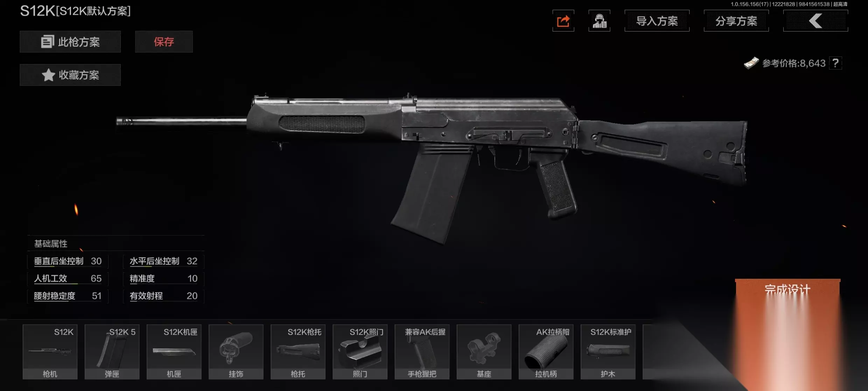Viewport: 868px width, 391px height.
Task: Click the export share arrow icon
Action: point(563,21)
